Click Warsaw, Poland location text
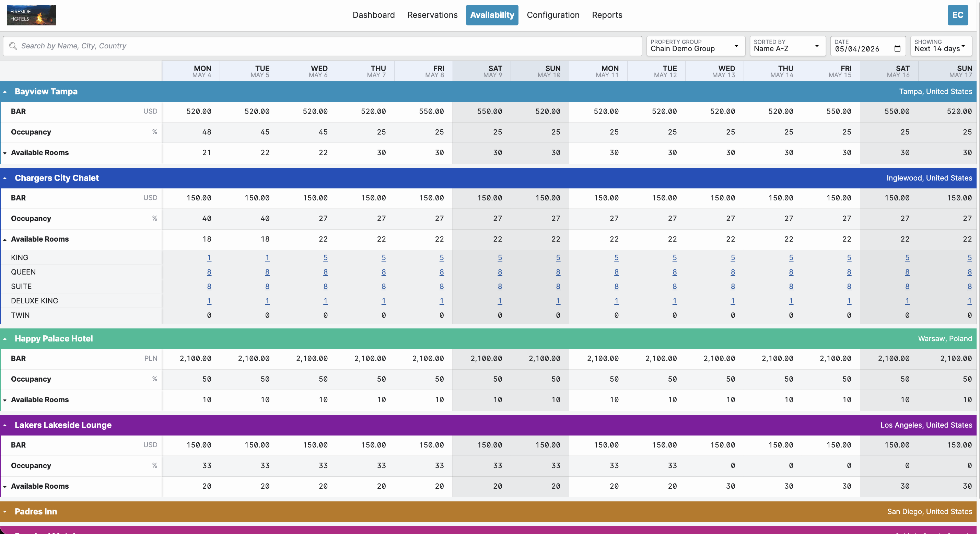 tap(945, 339)
